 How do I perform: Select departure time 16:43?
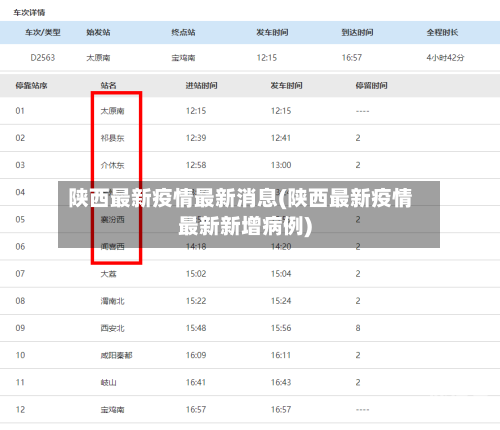point(281,382)
